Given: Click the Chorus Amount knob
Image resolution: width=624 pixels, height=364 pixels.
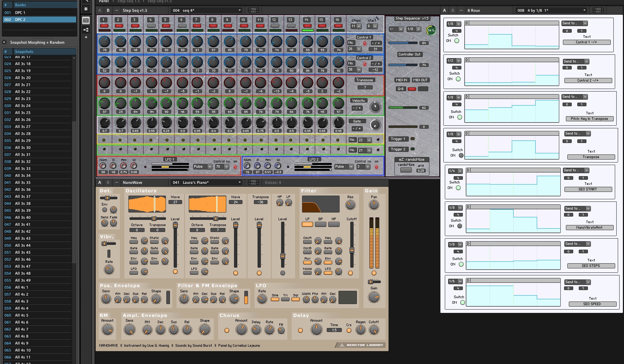Looking at the screenshot, I should [x=241, y=330].
